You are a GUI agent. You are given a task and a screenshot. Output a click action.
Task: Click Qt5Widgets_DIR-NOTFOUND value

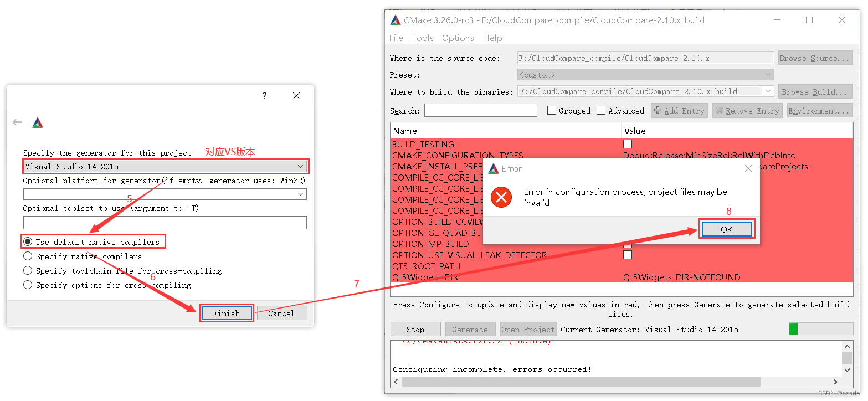[x=681, y=277]
